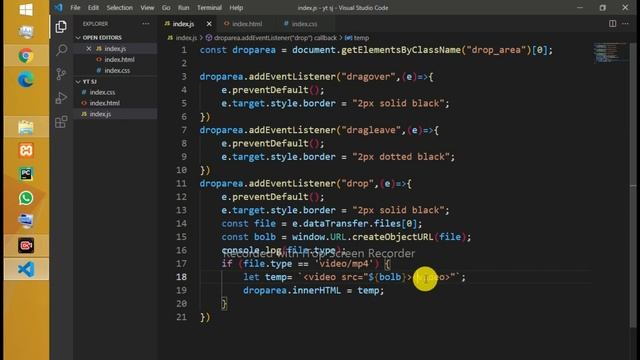The image size is (640, 360).
Task: Click the code minimap preview
Action: 609,52
